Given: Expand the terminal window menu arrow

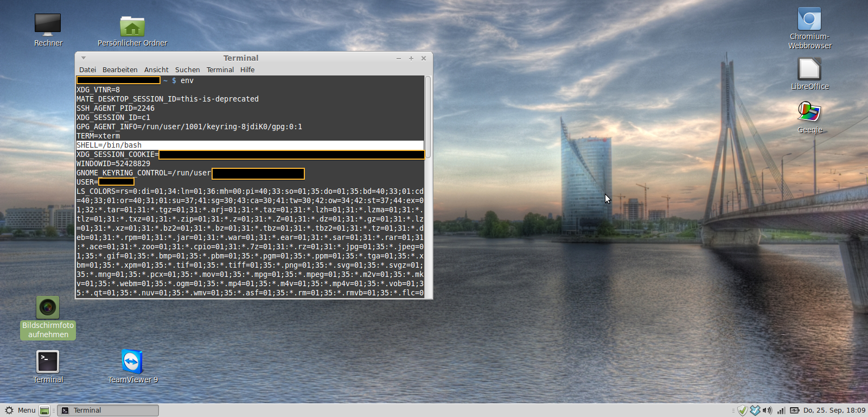Looking at the screenshot, I should coord(84,58).
